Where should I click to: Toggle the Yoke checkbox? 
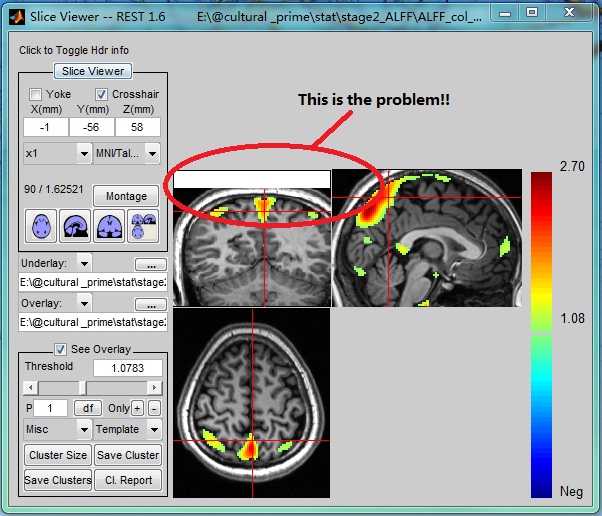point(35,94)
